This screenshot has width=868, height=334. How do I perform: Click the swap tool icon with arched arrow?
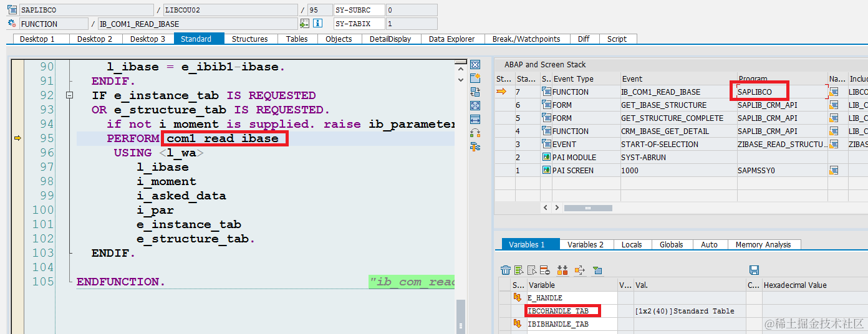point(475,133)
